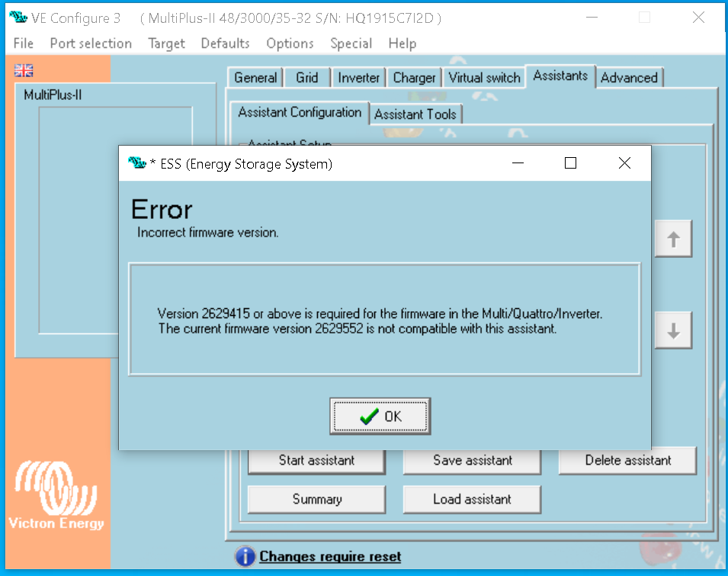Open the File menu

click(x=23, y=43)
